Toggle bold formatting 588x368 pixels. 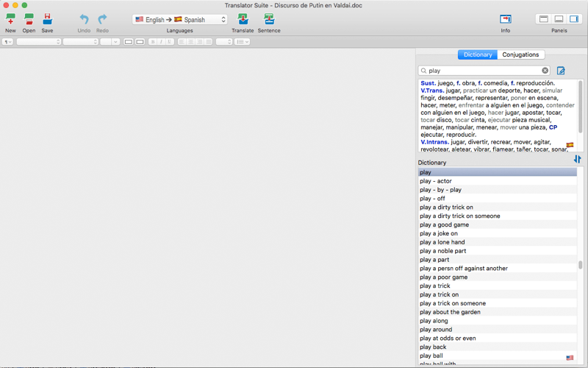[x=153, y=42]
